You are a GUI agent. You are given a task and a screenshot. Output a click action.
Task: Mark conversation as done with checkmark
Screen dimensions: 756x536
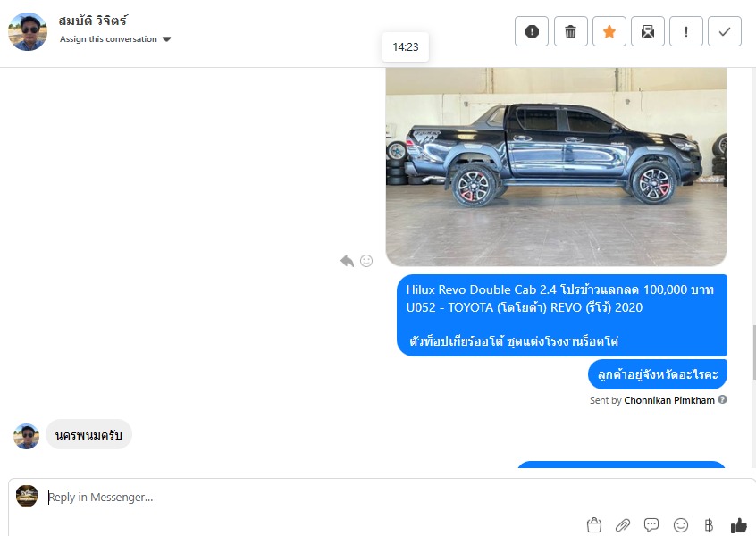pos(724,32)
